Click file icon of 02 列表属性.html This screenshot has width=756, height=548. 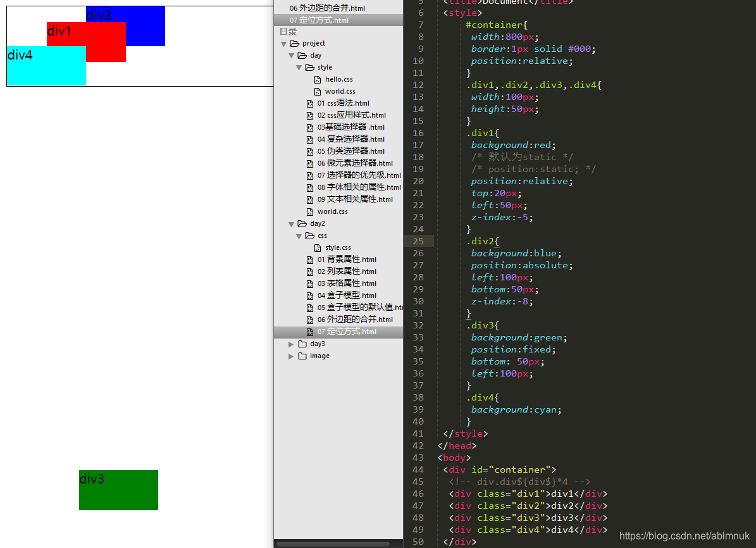[310, 272]
